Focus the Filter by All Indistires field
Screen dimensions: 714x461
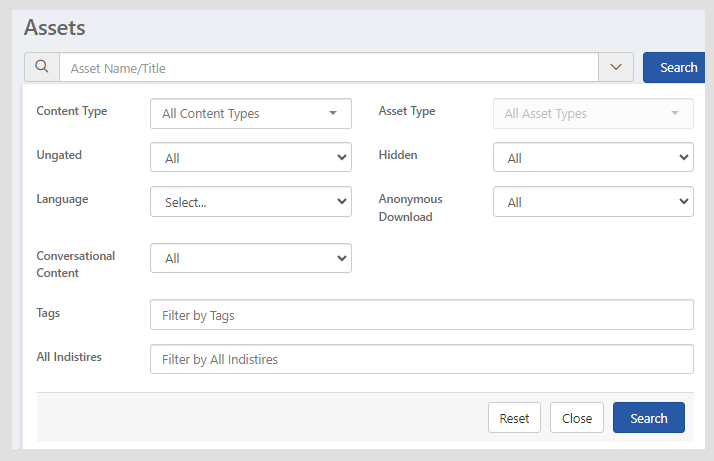click(x=421, y=359)
